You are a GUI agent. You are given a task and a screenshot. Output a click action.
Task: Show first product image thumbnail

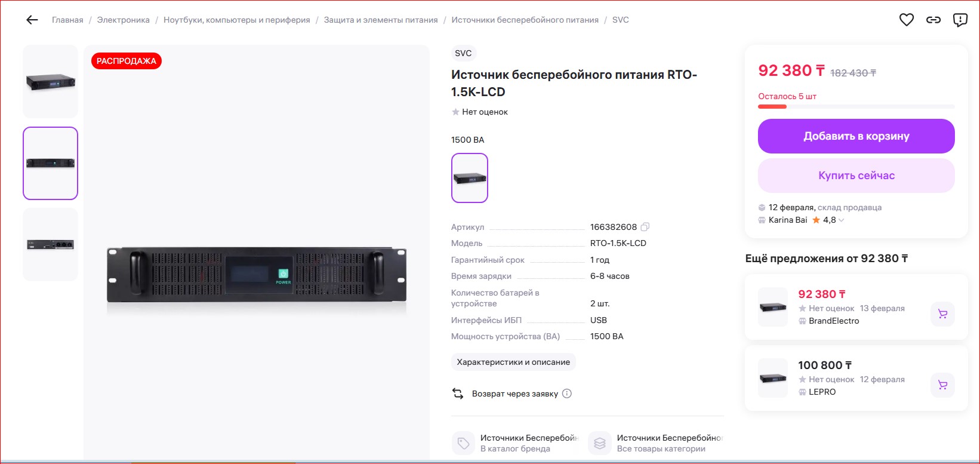(51, 81)
